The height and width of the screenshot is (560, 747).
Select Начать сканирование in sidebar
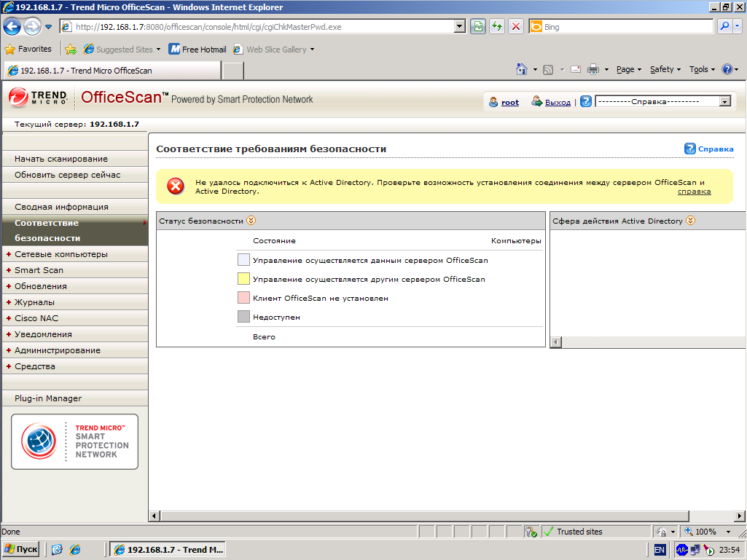point(75,159)
